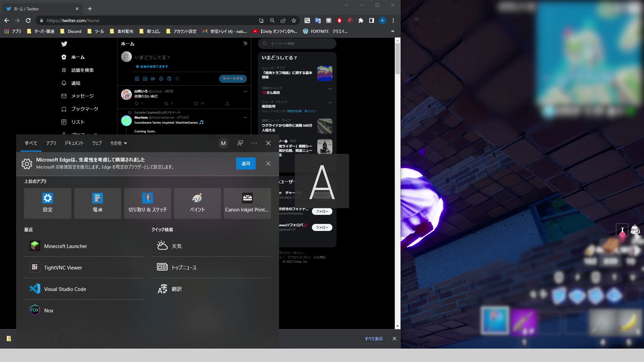The image size is (644, 362).
Task: Reload the Twitter page
Action: click(x=28, y=20)
